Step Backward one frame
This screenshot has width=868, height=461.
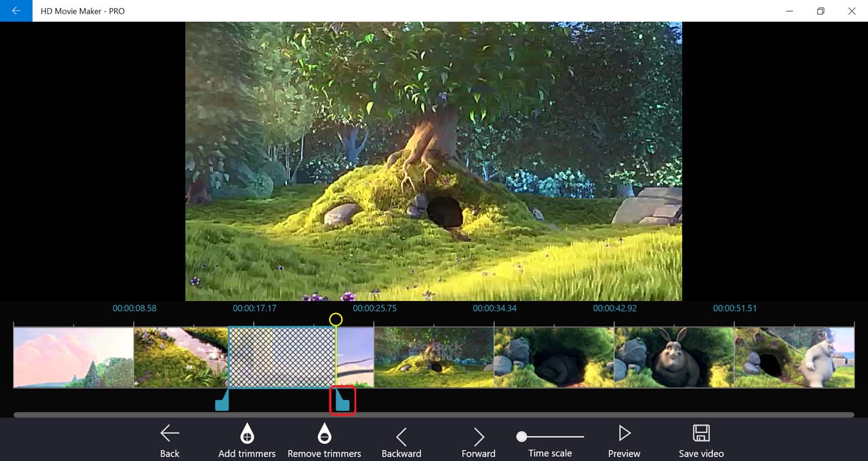point(401,437)
